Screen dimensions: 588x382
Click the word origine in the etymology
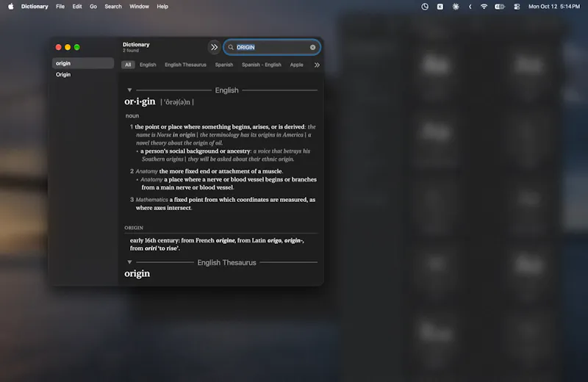coord(225,240)
